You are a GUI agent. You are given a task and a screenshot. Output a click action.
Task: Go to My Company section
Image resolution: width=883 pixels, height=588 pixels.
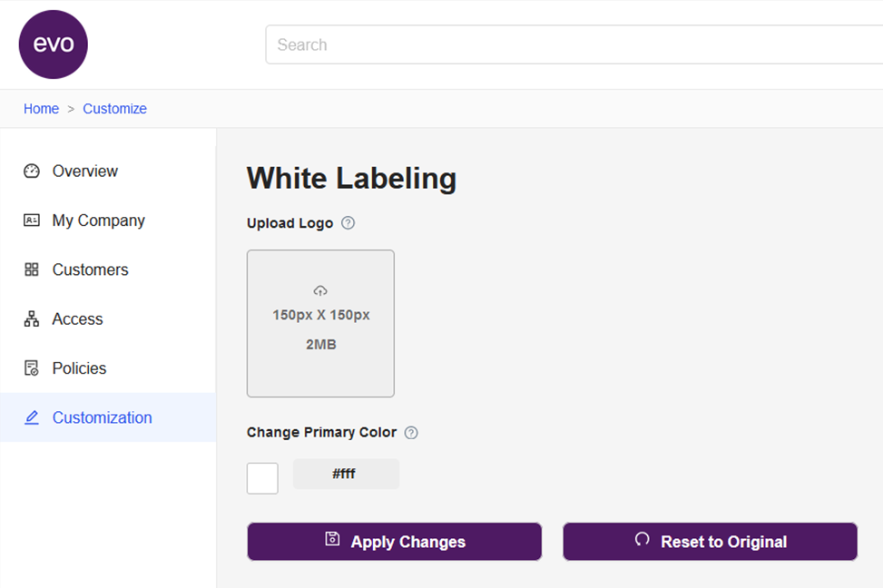[x=98, y=220]
